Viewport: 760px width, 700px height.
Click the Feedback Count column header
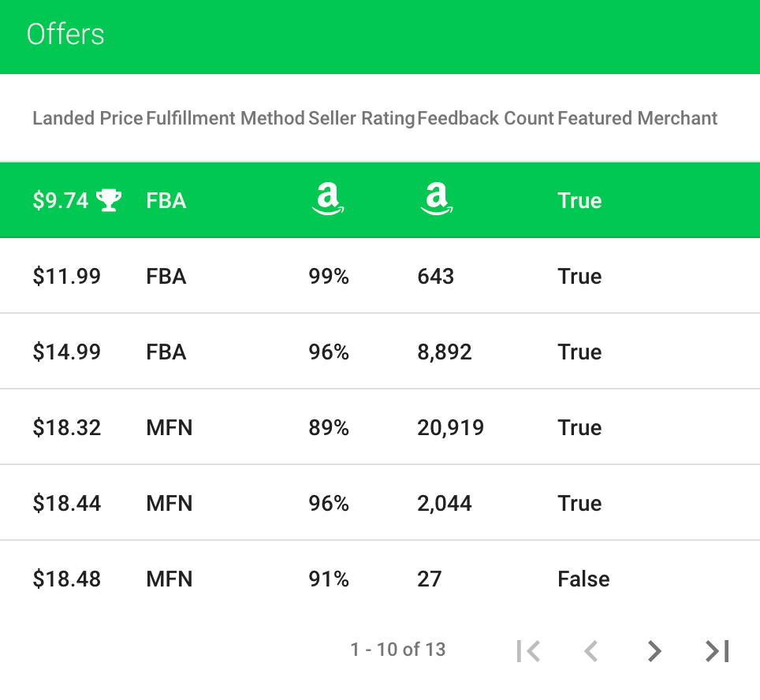(x=486, y=118)
